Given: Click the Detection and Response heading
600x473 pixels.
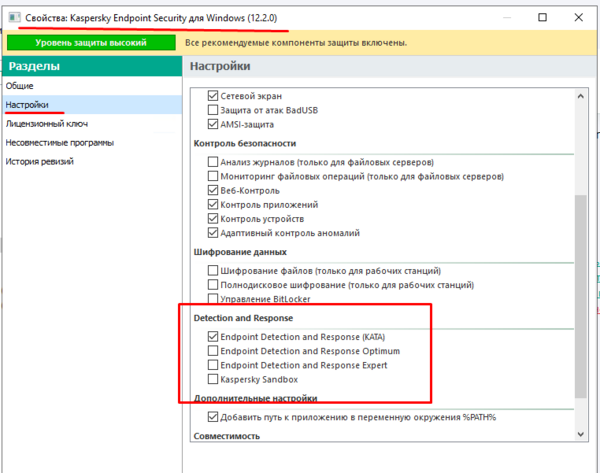Looking at the screenshot, I should 243,318.
